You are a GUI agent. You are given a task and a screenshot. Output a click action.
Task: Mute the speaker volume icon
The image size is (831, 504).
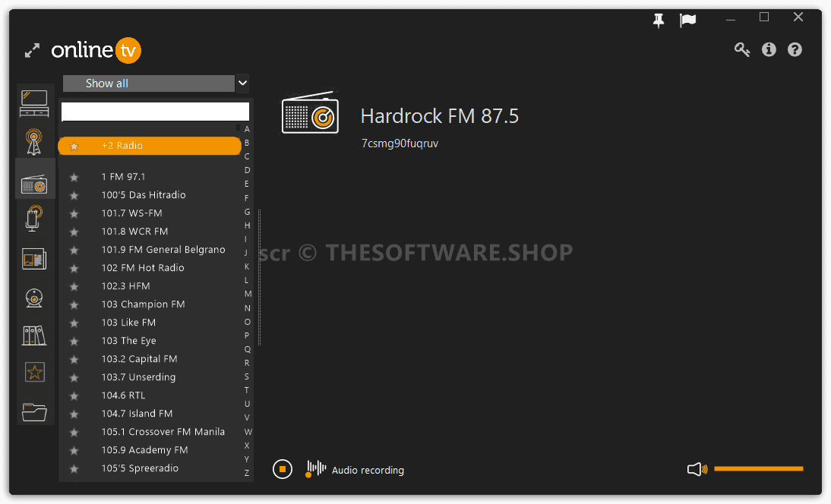tap(697, 469)
